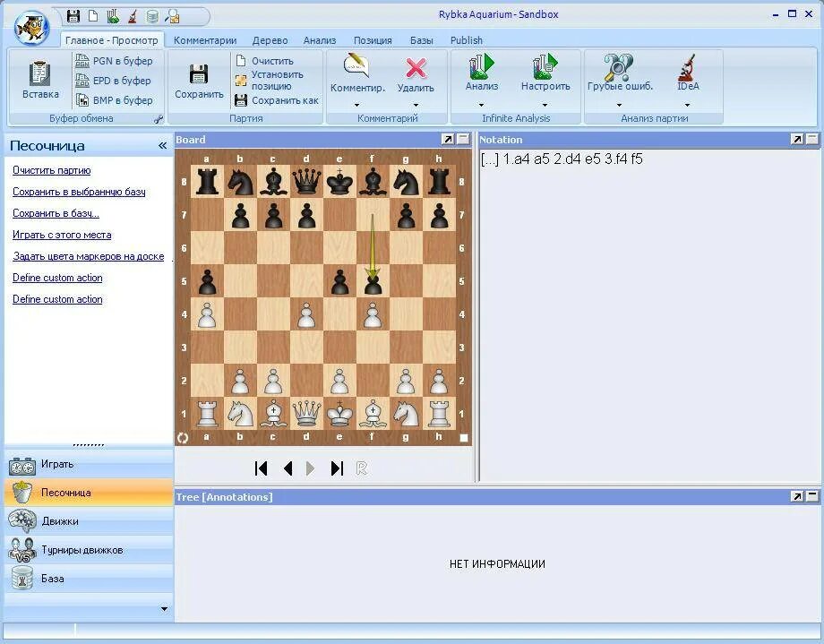Image resolution: width=824 pixels, height=644 pixels.
Task: Click the Комментир. speech bubble icon
Action: pos(356,65)
